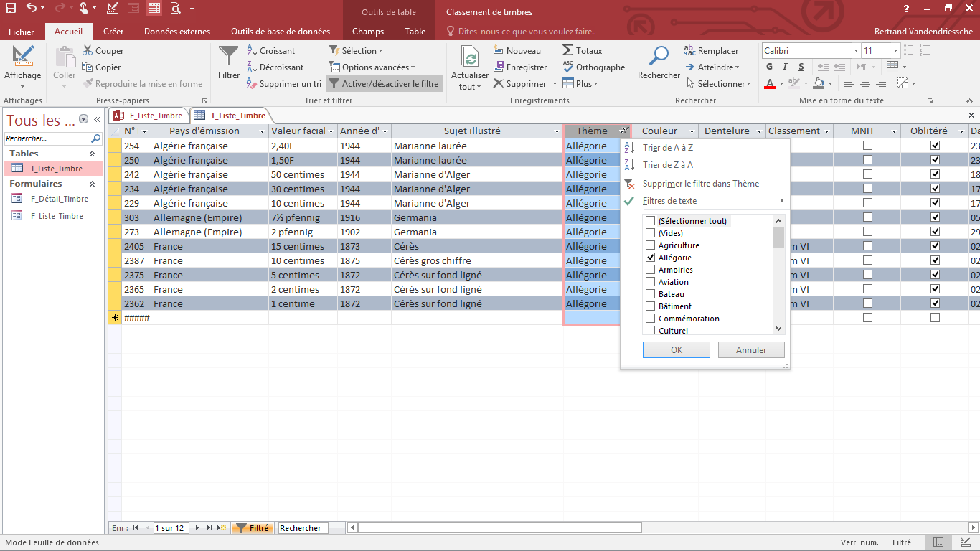Click the OK button in filter popup
The image size is (980, 551).
(677, 350)
